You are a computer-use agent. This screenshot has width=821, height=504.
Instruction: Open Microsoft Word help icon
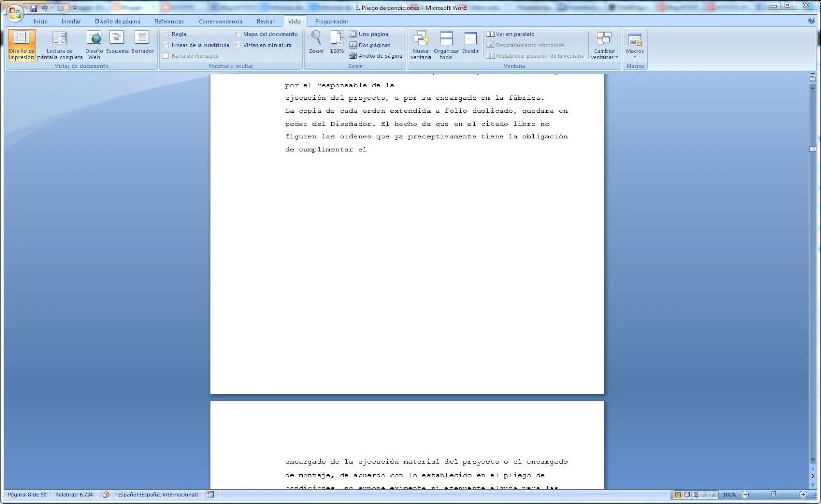tap(811, 21)
